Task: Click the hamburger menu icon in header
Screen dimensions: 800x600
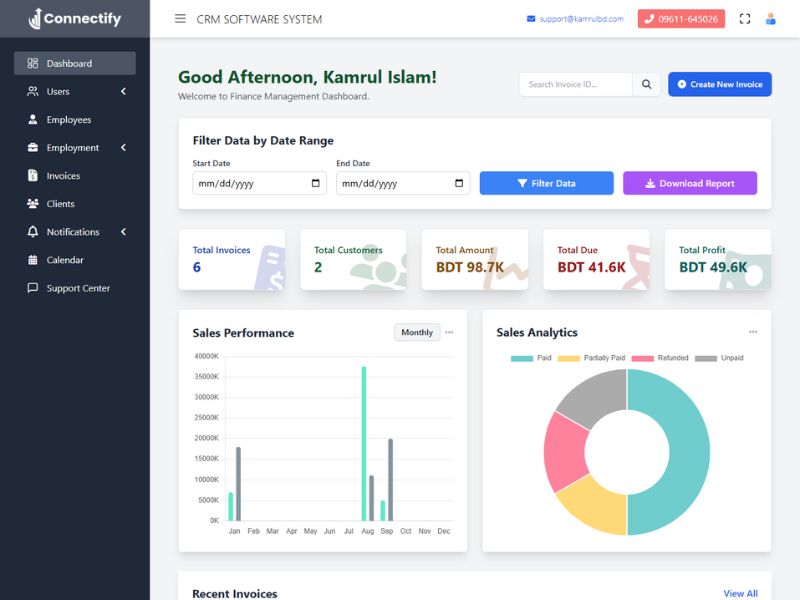Action: 180,19
